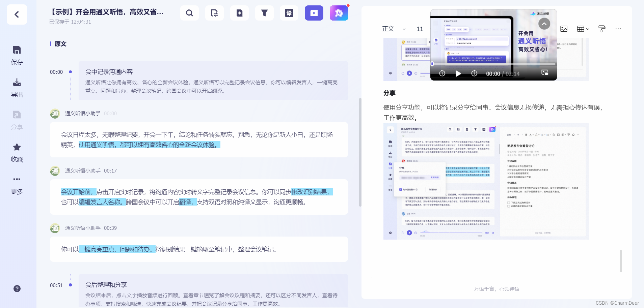
Task: Open the search magnifier tool
Action: pos(189,13)
